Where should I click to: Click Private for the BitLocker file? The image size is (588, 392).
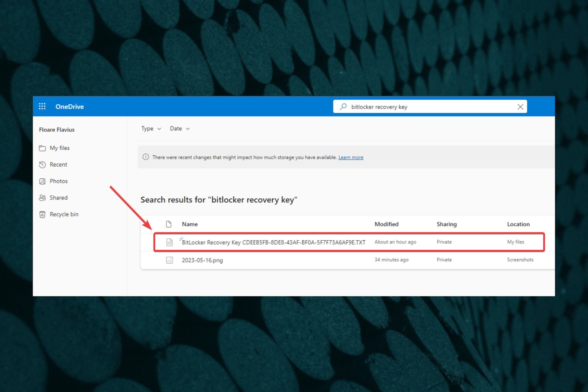point(444,242)
